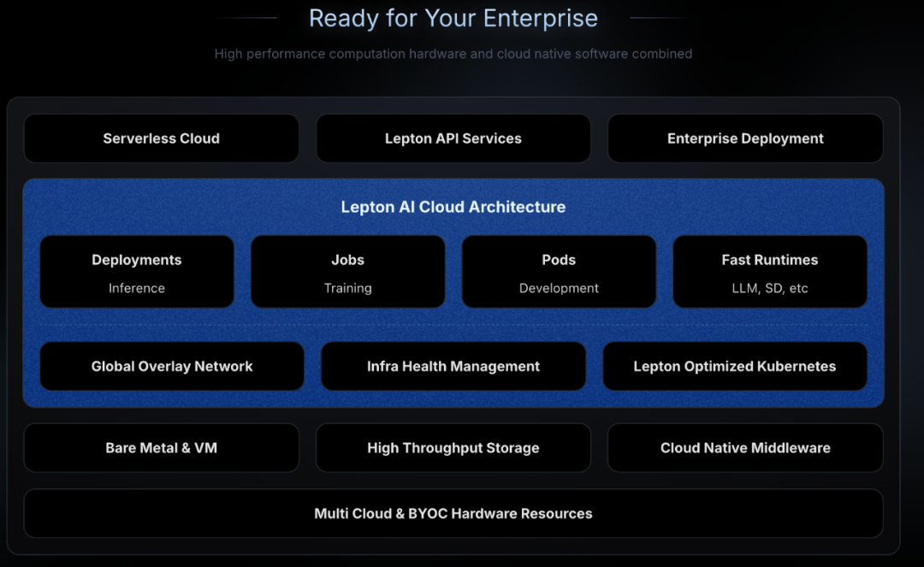The height and width of the screenshot is (567, 924).
Task: Click the Bare Metal & VM box
Action: (x=162, y=447)
